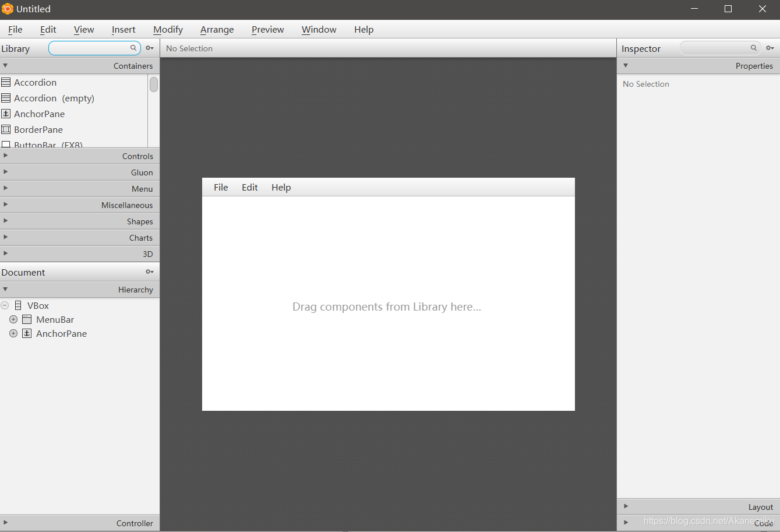Open the Window menu
The image size is (780, 532).
(319, 29)
